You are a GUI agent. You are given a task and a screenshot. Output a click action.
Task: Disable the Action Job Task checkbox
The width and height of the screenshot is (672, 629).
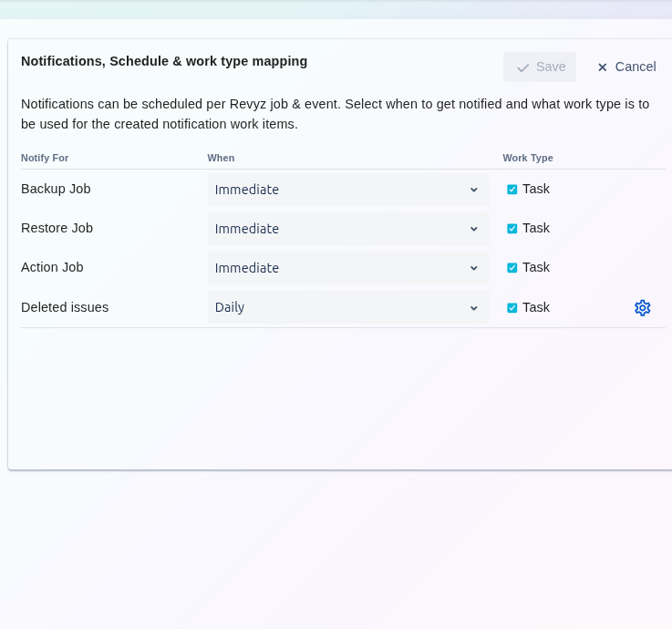pyautogui.click(x=512, y=268)
